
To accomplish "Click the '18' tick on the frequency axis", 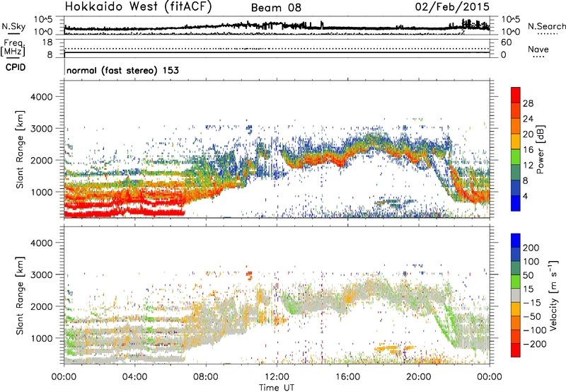I will 47,42.
